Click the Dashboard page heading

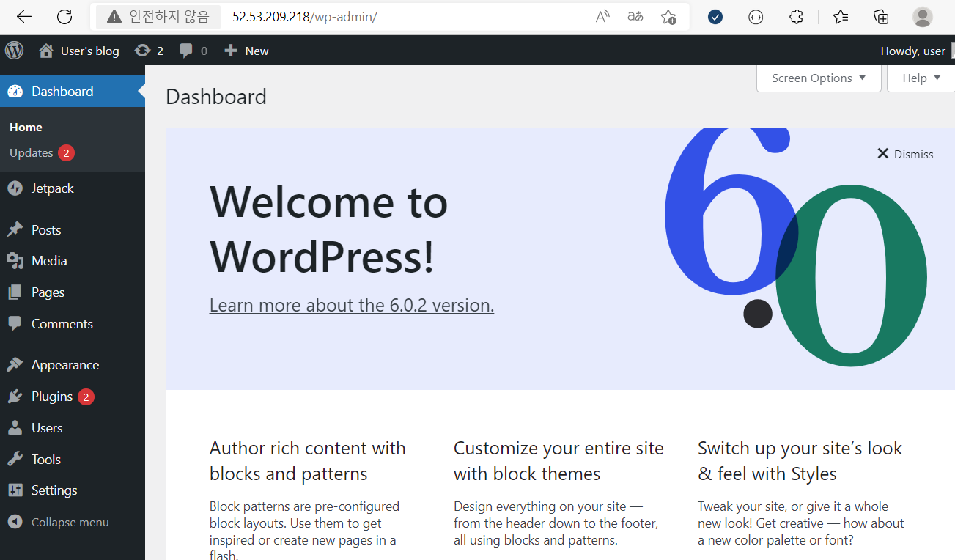(216, 97)
